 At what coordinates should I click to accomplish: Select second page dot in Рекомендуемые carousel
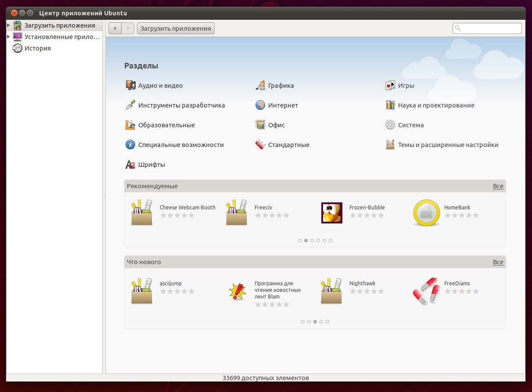(x=306, y=241)
